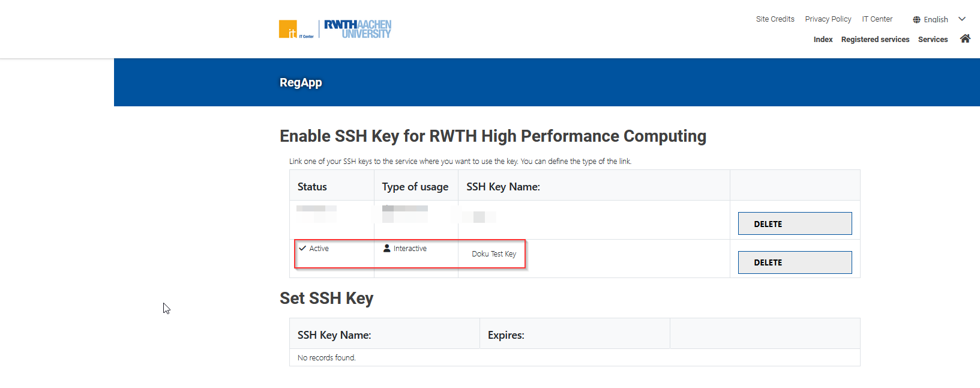Viewport: 980px width, 388px height.
Task: Click the RWTH Aachen University logo
Action: (358, 29)
